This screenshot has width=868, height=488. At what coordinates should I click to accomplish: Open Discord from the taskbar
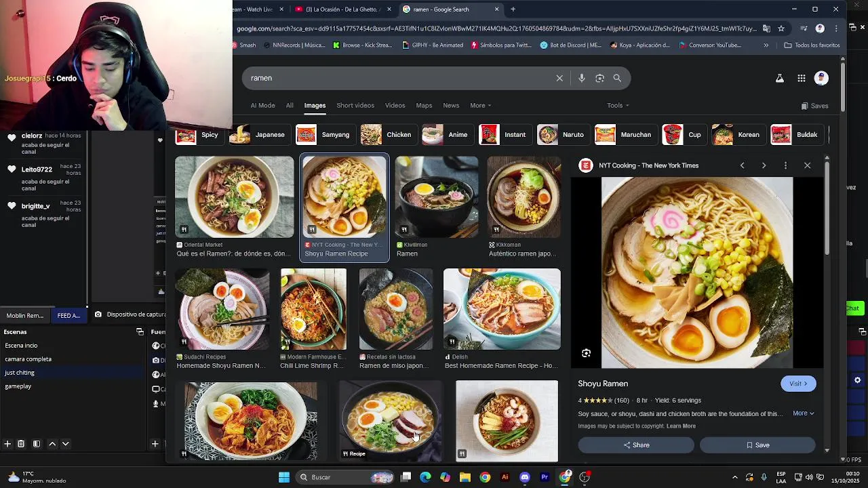[x=524, y=477]
